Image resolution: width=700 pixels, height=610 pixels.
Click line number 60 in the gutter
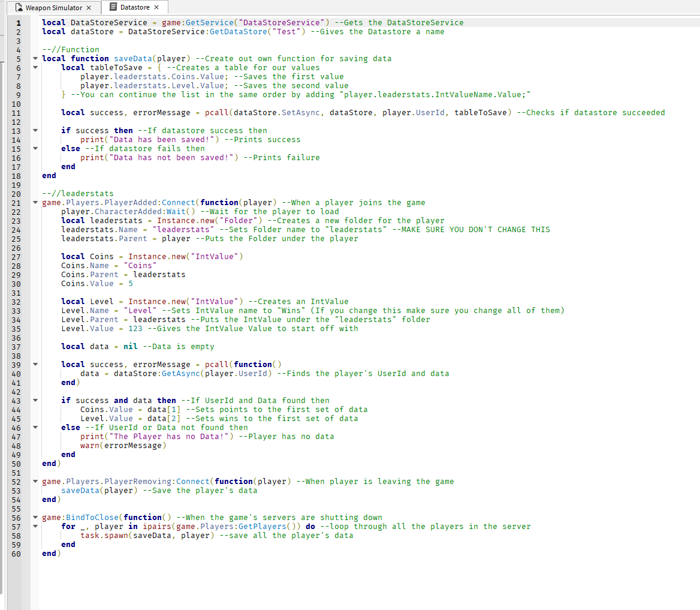16,554
